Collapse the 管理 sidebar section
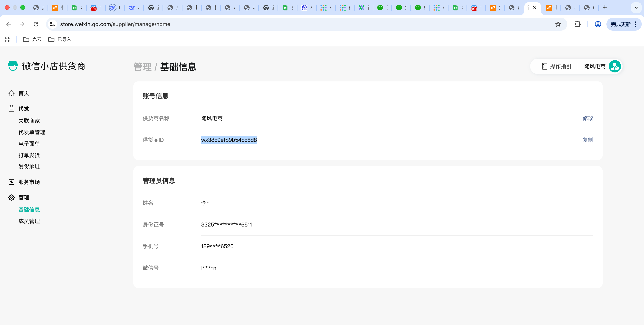 [24, 198]
